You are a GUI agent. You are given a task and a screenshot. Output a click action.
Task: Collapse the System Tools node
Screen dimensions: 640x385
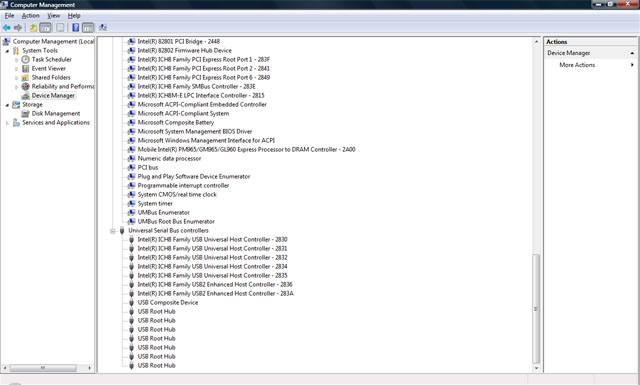tap(7, 51)
